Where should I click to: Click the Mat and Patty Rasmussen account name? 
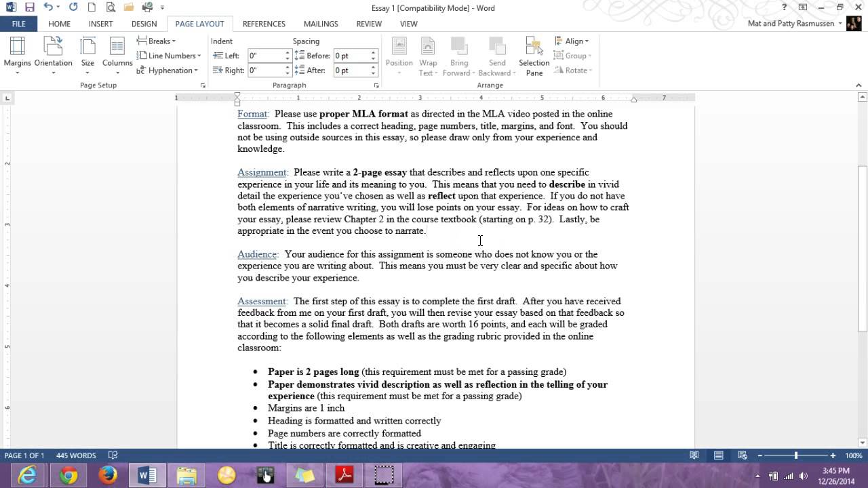tap(791, 24)
